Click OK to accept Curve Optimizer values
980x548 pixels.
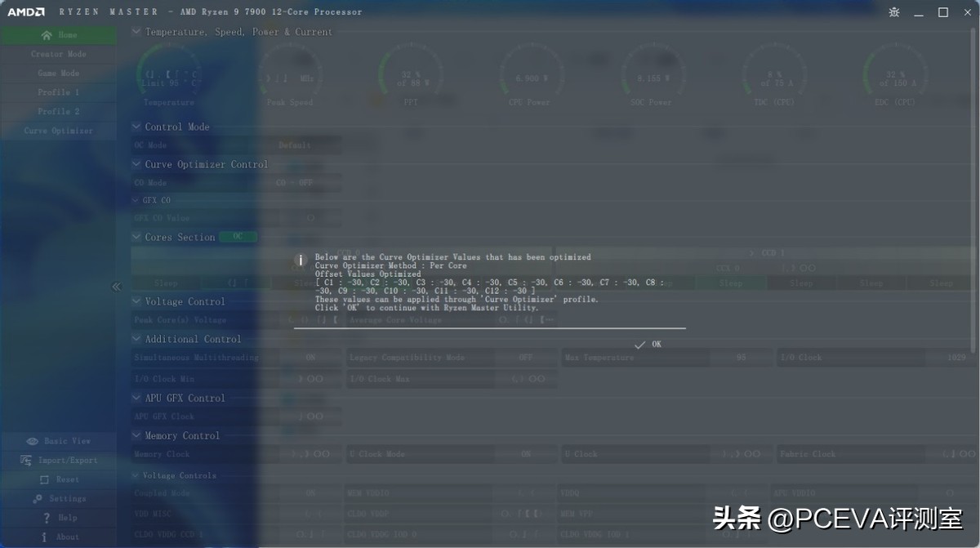point(648,344)
